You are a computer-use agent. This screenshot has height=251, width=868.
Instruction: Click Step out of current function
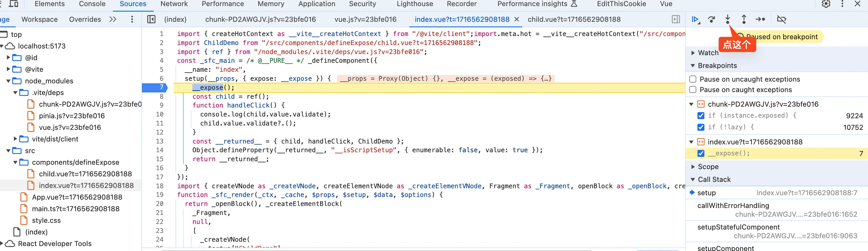(x=744, y=19)
